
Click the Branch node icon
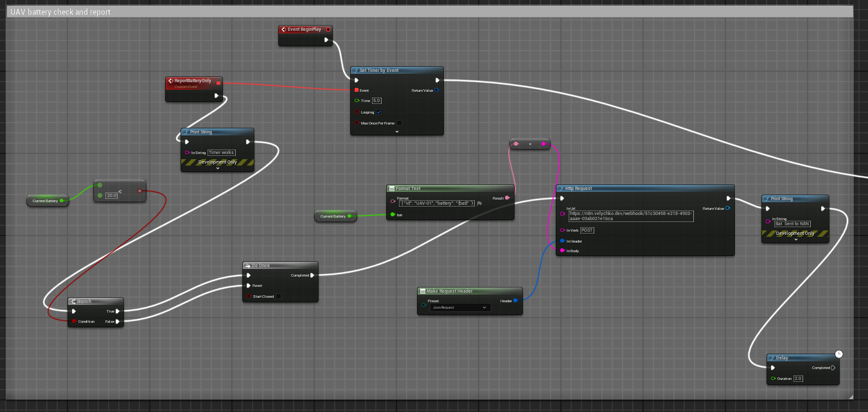(73, 301)
